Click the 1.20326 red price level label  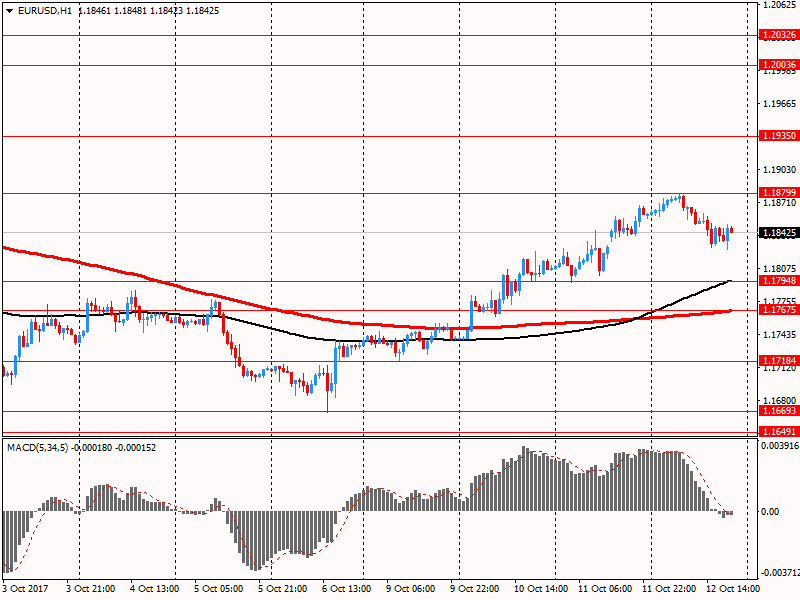[x=778, y=35]
